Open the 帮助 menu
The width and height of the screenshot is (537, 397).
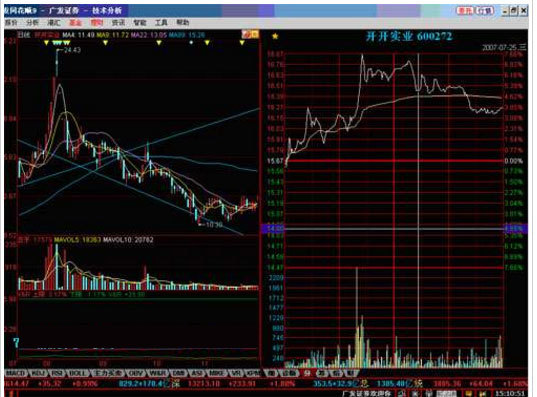[x=183, y=23]
